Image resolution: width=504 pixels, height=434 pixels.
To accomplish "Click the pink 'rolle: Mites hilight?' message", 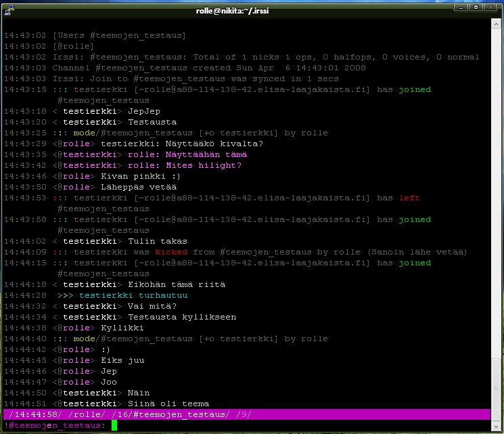I will coord(184,165).
